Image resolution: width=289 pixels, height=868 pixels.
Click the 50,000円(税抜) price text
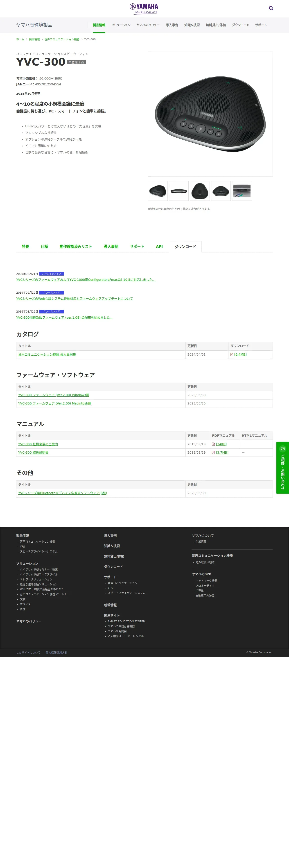[51, 78]
